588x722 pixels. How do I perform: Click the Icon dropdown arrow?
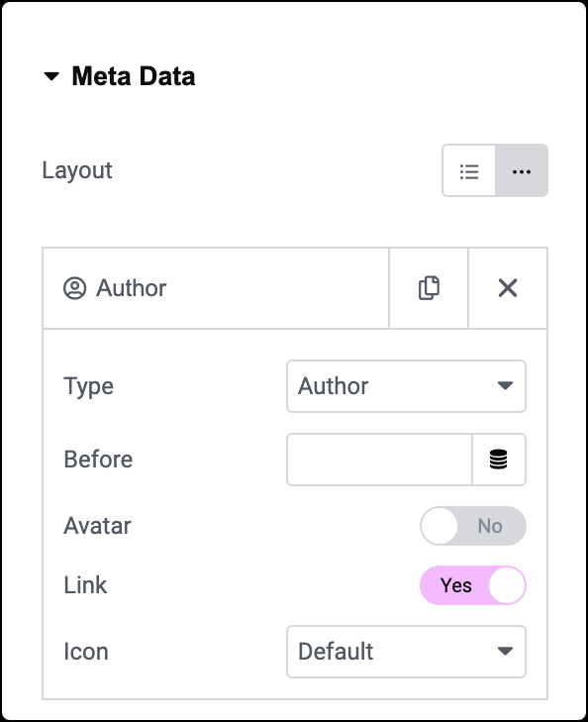pos(505,651)
